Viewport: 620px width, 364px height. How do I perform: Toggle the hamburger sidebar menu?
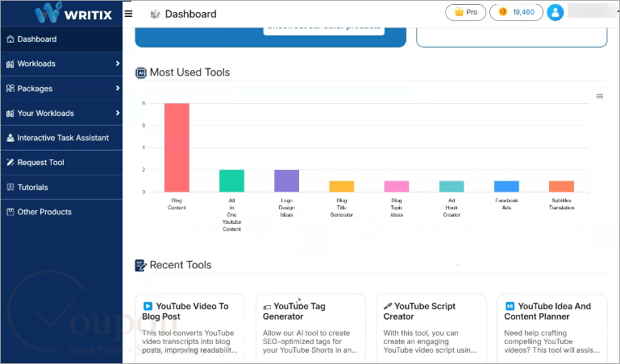pos(128,14)
